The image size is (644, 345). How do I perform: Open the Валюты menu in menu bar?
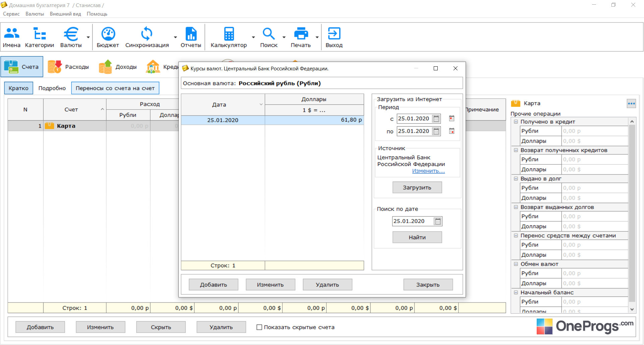35,14
